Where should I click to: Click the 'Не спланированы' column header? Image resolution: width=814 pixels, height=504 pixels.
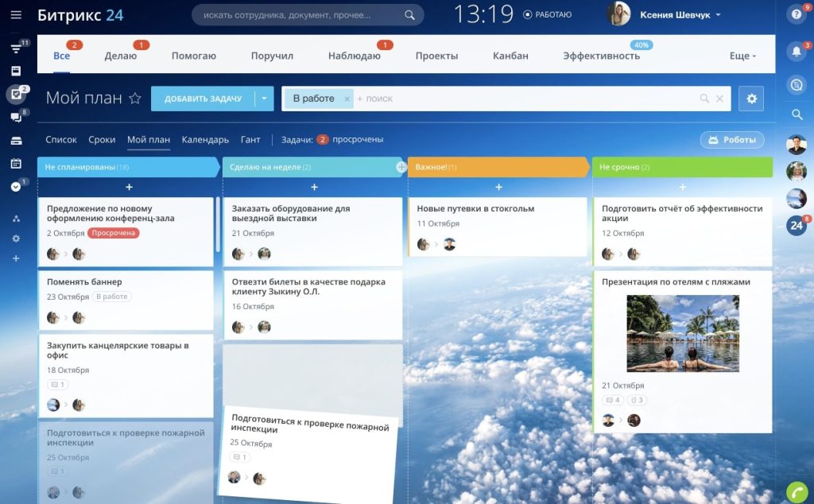[x=128, y=167]
